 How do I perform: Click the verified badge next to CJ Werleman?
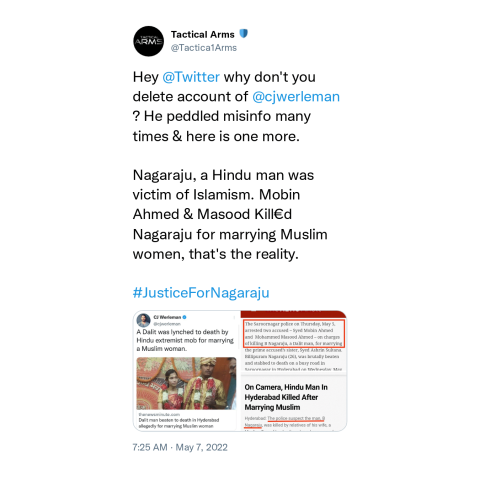click(184, 317)
